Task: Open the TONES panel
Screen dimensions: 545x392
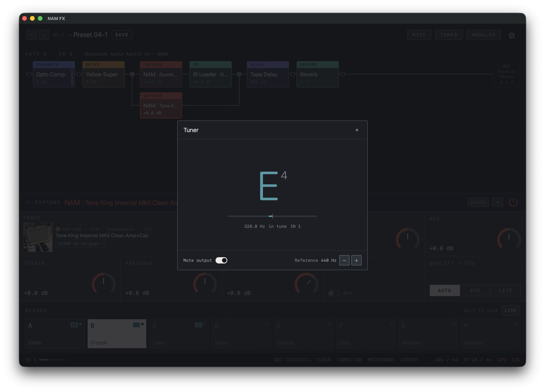Action: (x=449, y=35)
